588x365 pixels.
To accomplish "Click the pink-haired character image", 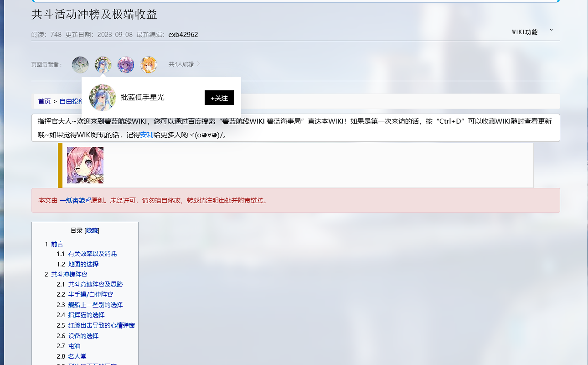I will tap(85, 165).
